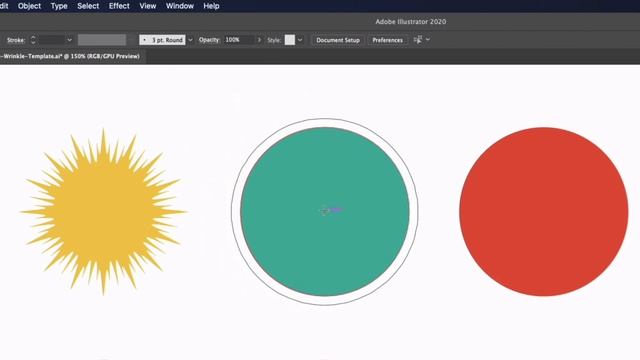The width and height of the screenshot is (640, 360).
Task: Expand the align options dropdown arrow
Action: point(428,40)
